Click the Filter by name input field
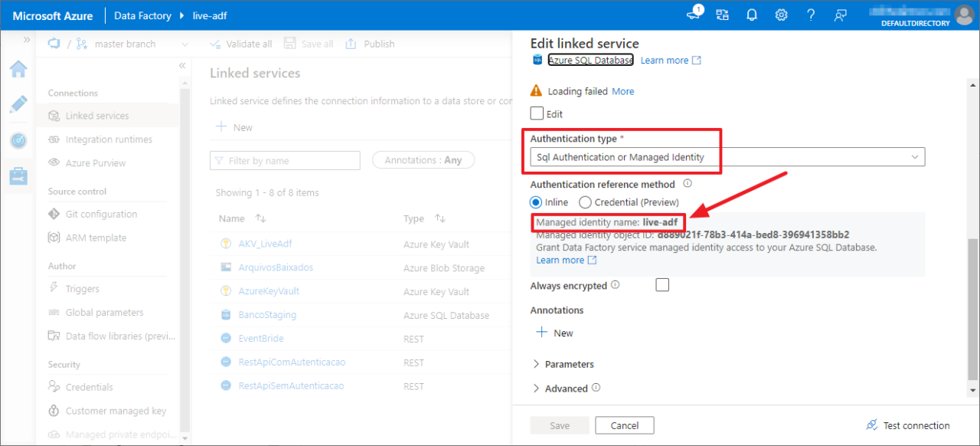980x446 pixels. pos(285,160)
